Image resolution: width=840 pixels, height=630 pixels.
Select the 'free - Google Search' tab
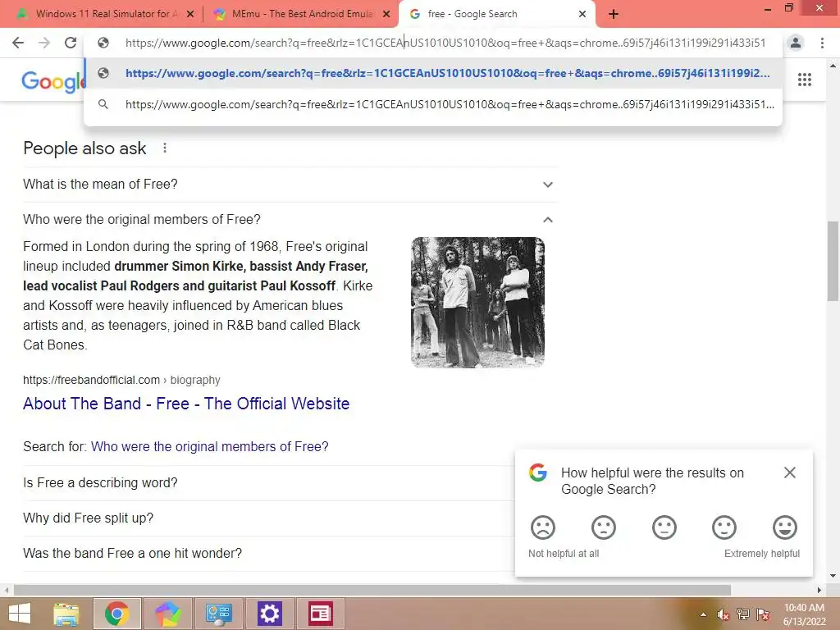(496, 14)
